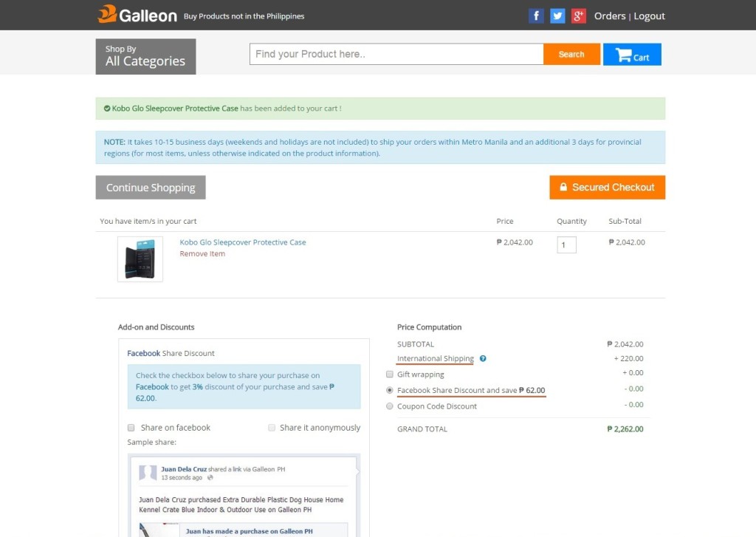This screenshot has width=756, height=537.
Task: Click the GRAND TOTAL amount ₱ 2,262.00
Action: 625,429
